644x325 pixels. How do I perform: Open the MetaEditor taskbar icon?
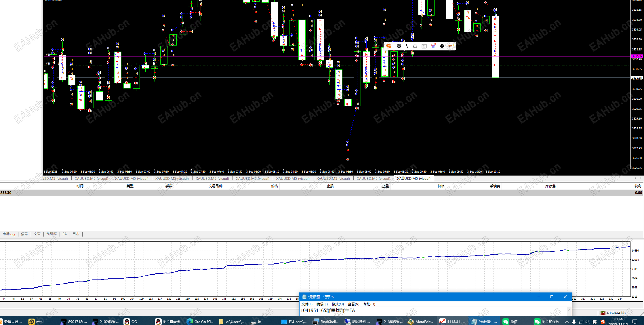click(x=420, y=322)
